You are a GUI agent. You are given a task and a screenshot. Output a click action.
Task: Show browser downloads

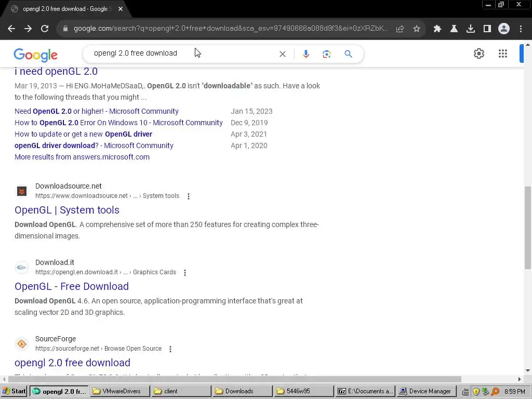click(471, 29)
